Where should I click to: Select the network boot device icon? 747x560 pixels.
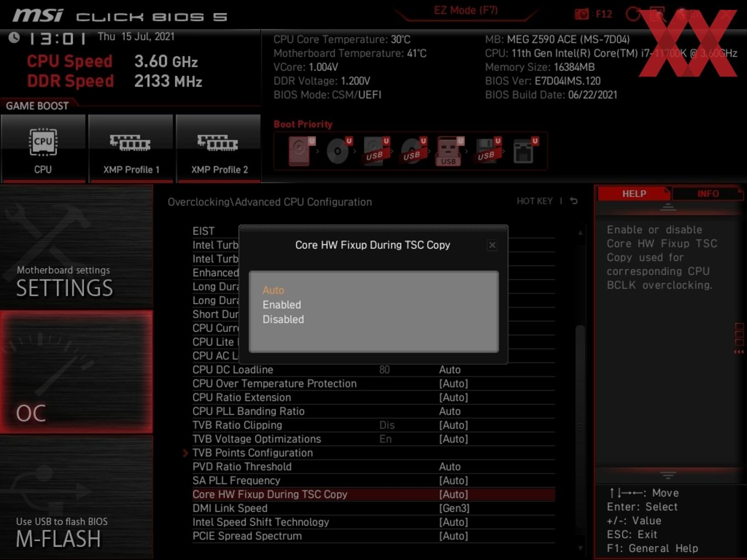tap(525, 151)
